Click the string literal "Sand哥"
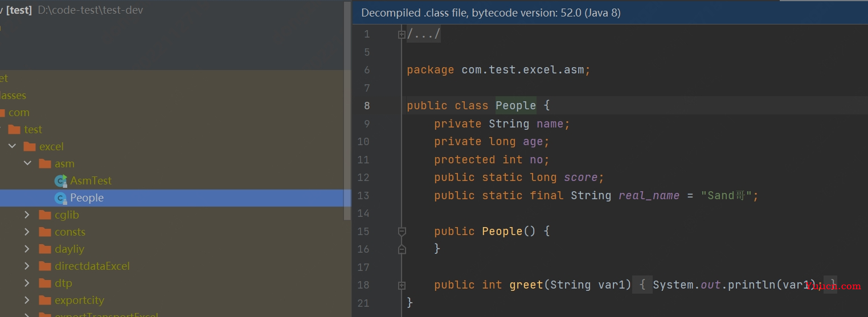 726,196
